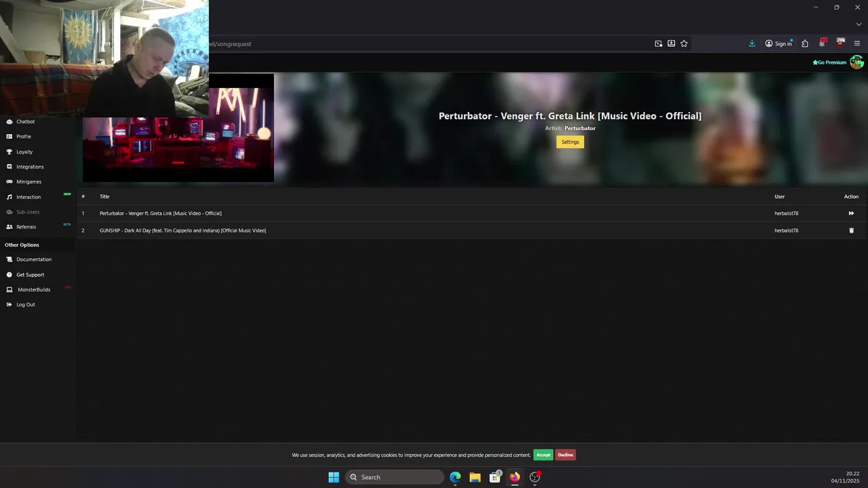Click herbalist78 in the GUNSHIP row
The width and height of the screenshot is (868, 488).
click(x=786, y=230)
